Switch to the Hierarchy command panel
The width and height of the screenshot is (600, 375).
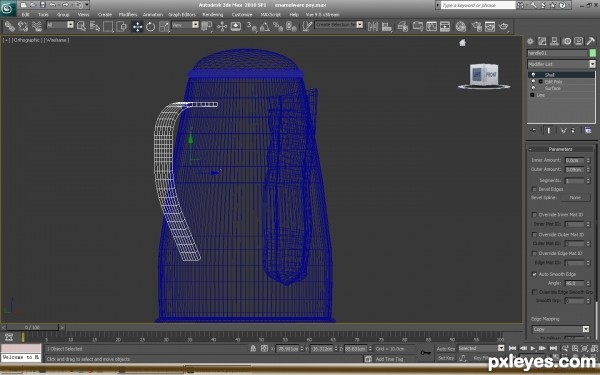(x=554, y=41)
